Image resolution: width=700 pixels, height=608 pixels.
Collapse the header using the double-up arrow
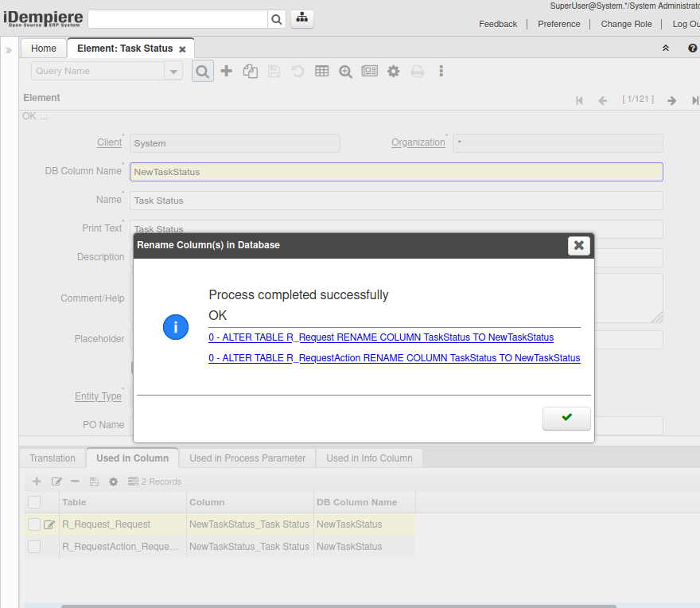[666, 49]
